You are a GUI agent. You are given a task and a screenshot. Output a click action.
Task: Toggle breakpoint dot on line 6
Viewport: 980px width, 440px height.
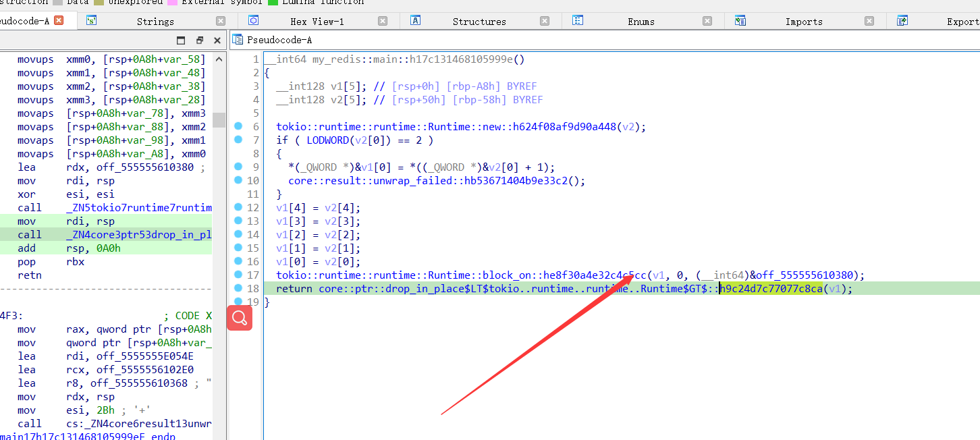(238, 126)
